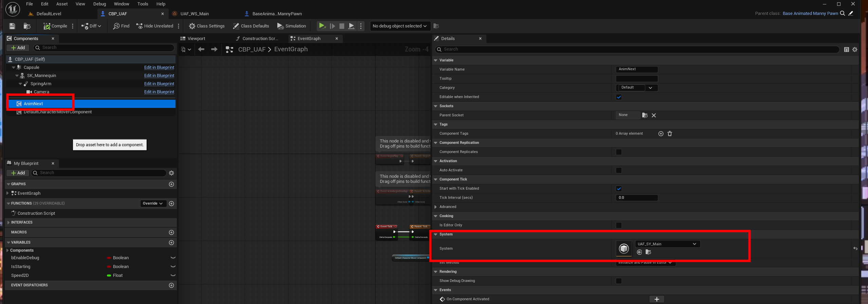Collapse the SpringArm tree node
Viewport: 868px width, 304px height.
[x=20, y=84]
